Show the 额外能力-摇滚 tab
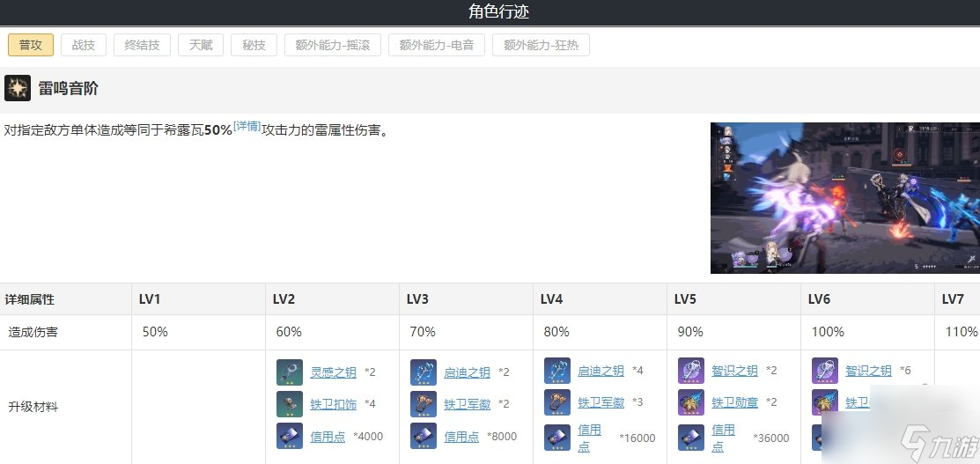The width and height of the screenshot is (980, 464). pyautogui.click(x=332, y=45)
